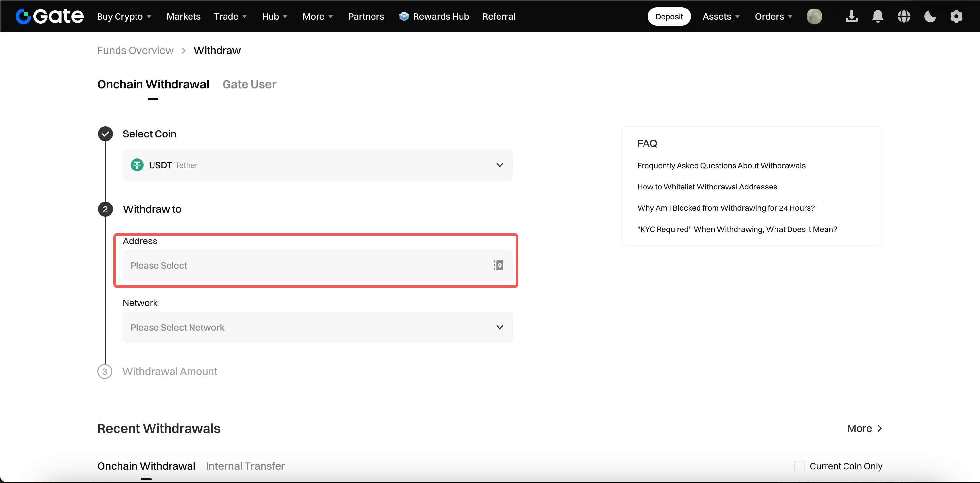Open How to Whitelist Withdrawal Addresses

pyautogui.click(x=707, y=187)
